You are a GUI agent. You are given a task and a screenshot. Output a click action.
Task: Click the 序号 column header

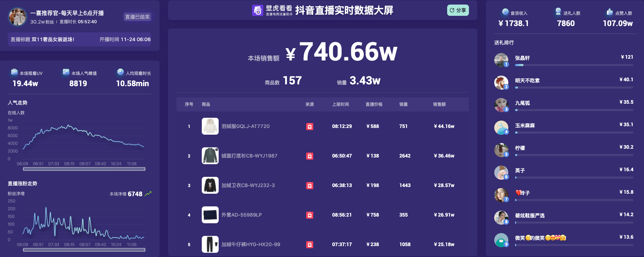click(189, 104)
